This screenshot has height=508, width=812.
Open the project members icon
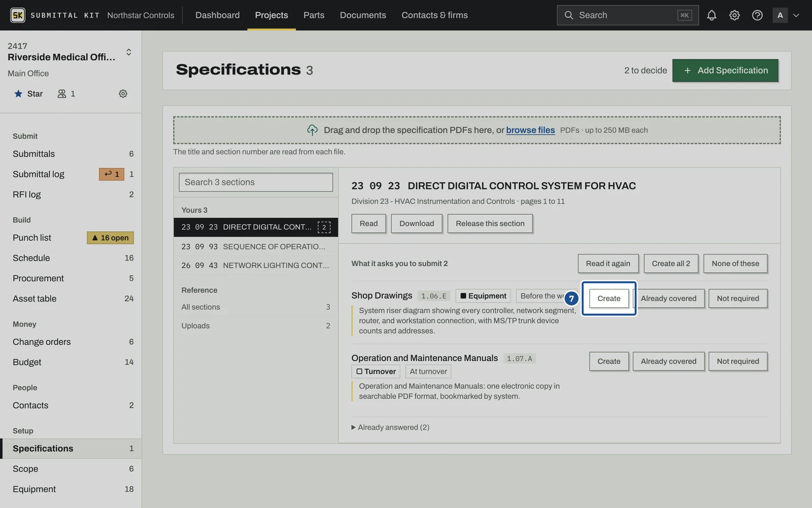coord(66,93)
